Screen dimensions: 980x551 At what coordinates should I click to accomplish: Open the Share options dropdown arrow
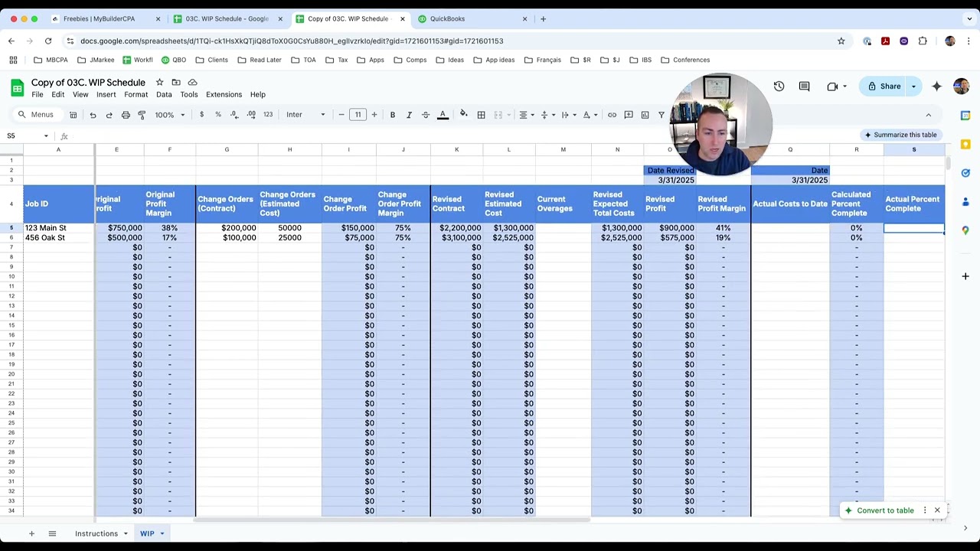[913, 86]
